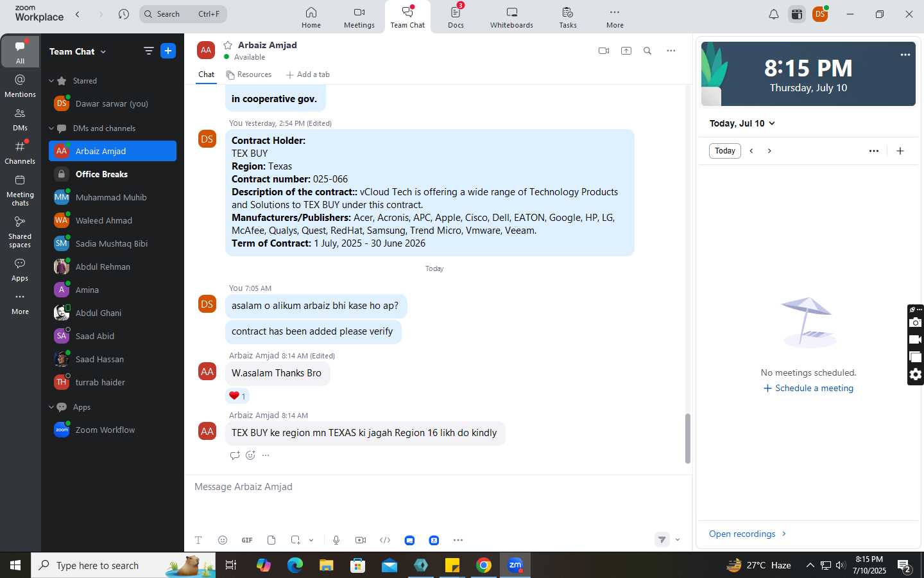Start a video meeting with Arbaiz Amjad
924x578 pixels.
click(603, 51)
